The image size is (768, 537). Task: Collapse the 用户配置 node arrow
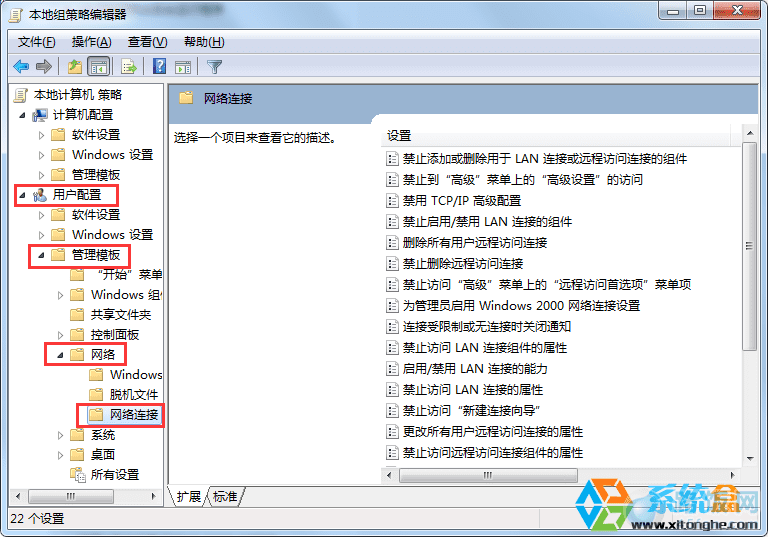click(22, 195)
